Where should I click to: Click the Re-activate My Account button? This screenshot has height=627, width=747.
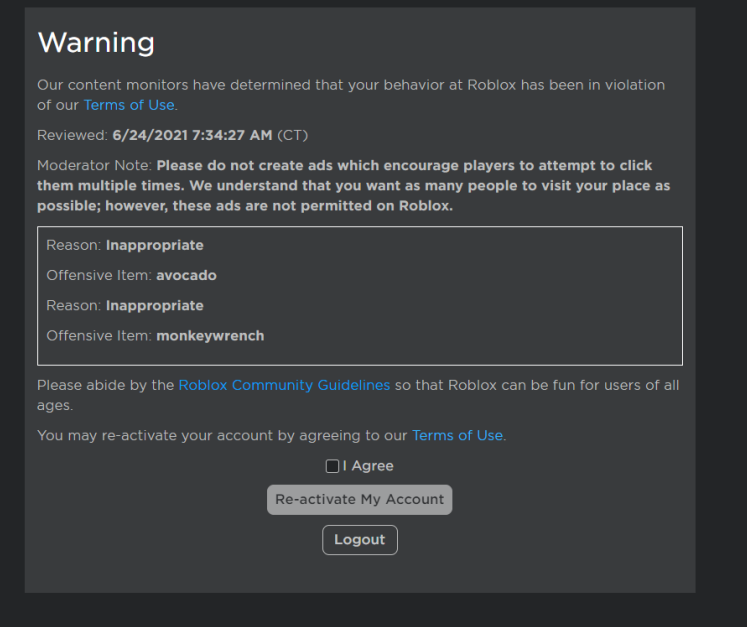pos(359,499)
